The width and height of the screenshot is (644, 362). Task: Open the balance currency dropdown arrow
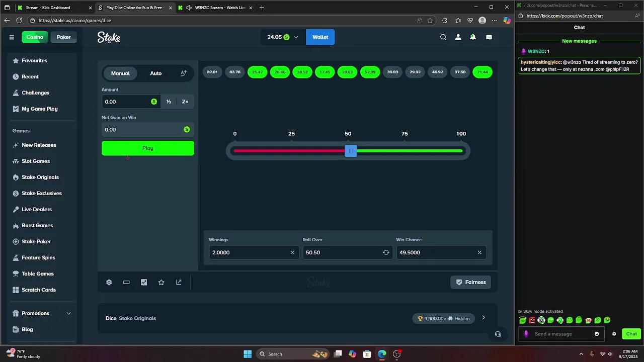pyautogui.click(x=296, y=37)
